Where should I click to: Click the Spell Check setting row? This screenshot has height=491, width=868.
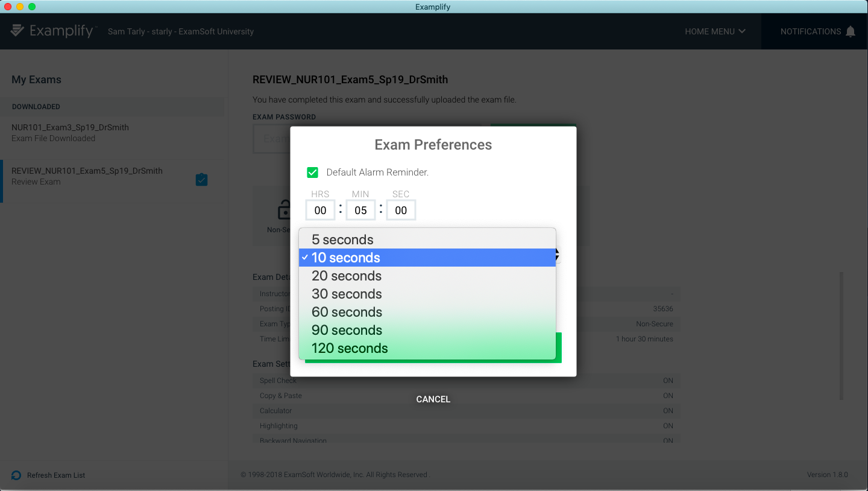pyautogui.click(x=467, y=381)
